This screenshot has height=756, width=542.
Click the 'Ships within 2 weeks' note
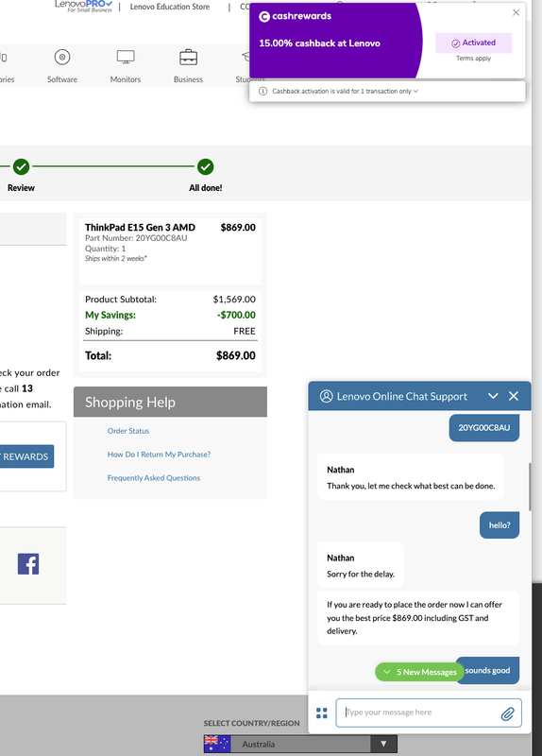[116, 258]
